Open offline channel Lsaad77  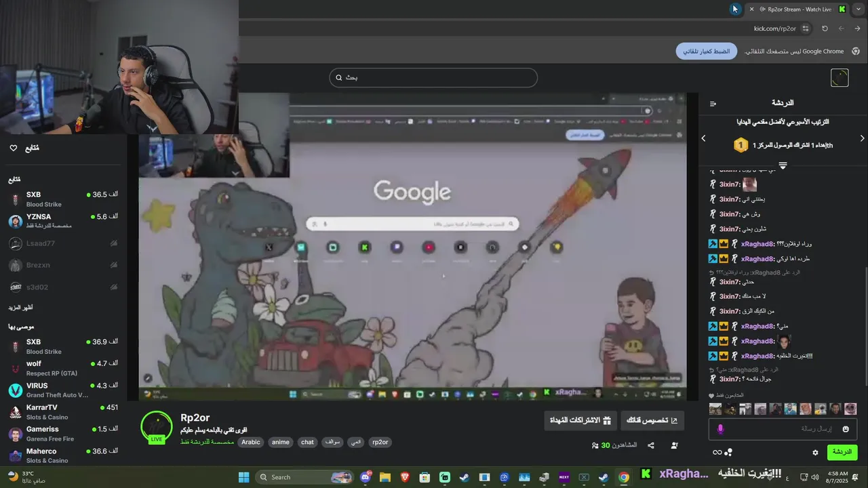(64, 243)
